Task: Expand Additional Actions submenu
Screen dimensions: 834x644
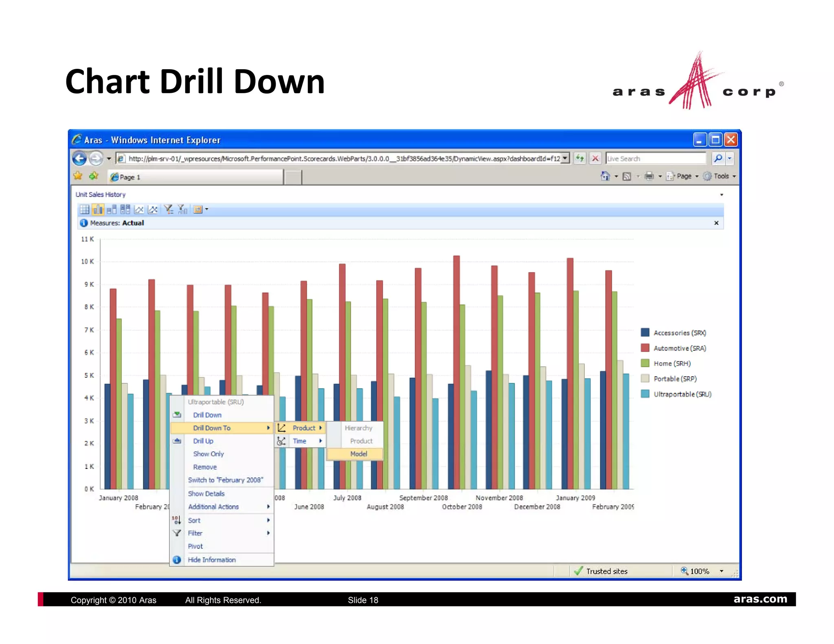Action: point(222,507)
